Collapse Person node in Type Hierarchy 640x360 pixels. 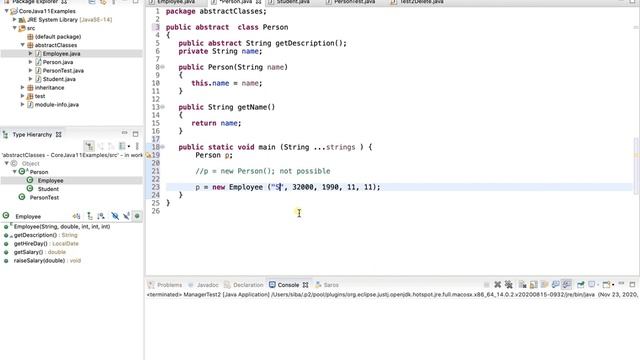pyautogui.click(x=15, y=172)
